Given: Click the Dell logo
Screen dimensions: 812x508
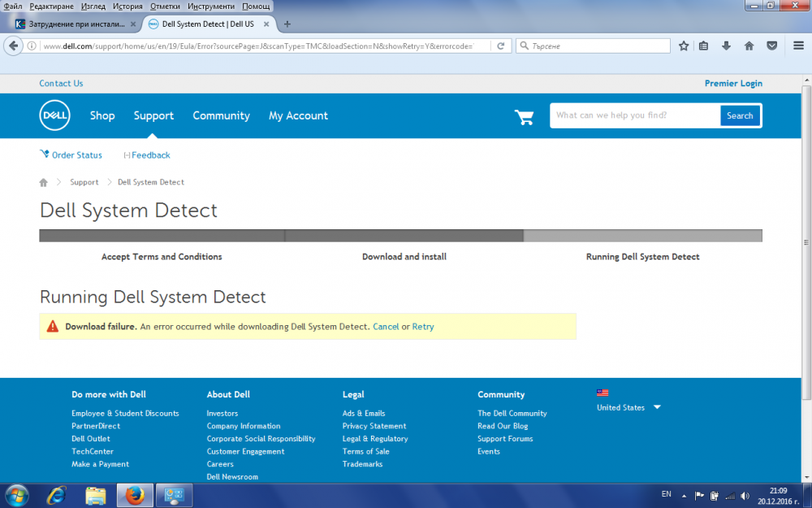Looking at the screenshot, I should (55, 115).
